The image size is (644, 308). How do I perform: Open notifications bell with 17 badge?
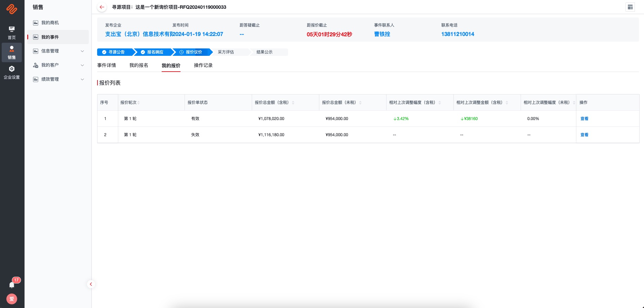[12, 284]
